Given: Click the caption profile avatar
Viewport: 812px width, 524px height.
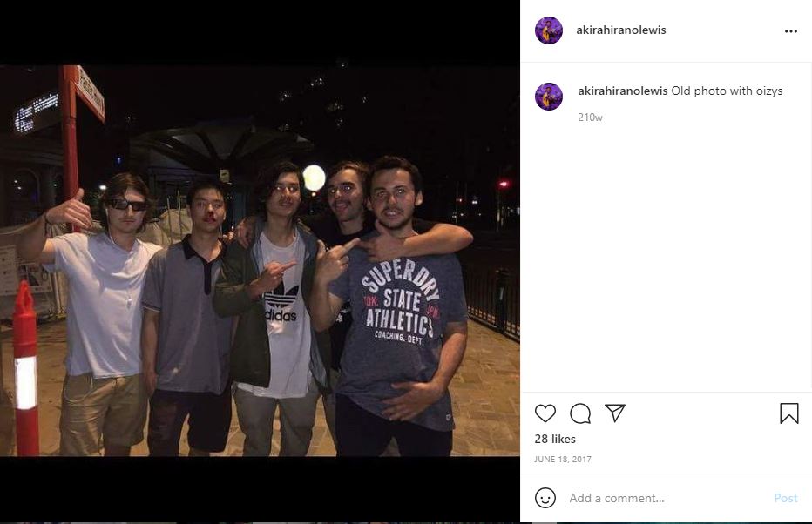Looking at the screenshot, I should click(548, 97).
